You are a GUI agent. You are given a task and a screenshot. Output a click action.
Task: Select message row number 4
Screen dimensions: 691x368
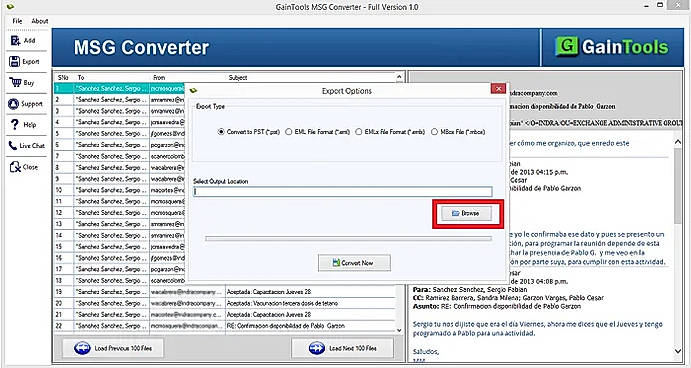tap(119, 122)
